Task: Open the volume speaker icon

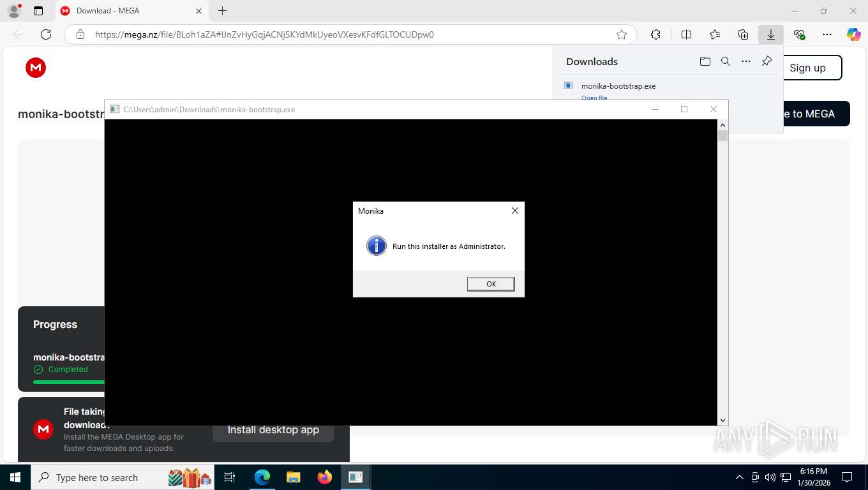Action: (770, 477)
